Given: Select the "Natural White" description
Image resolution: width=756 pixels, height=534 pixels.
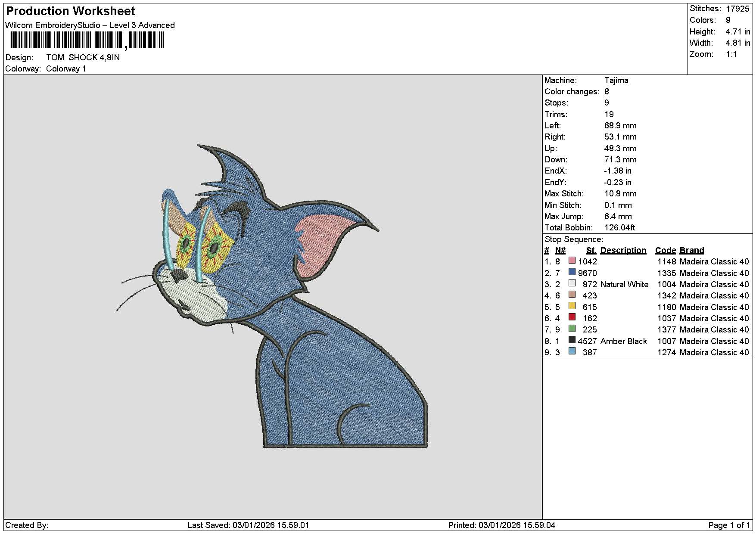Looking at the screenshot, I should click(624, 285).
